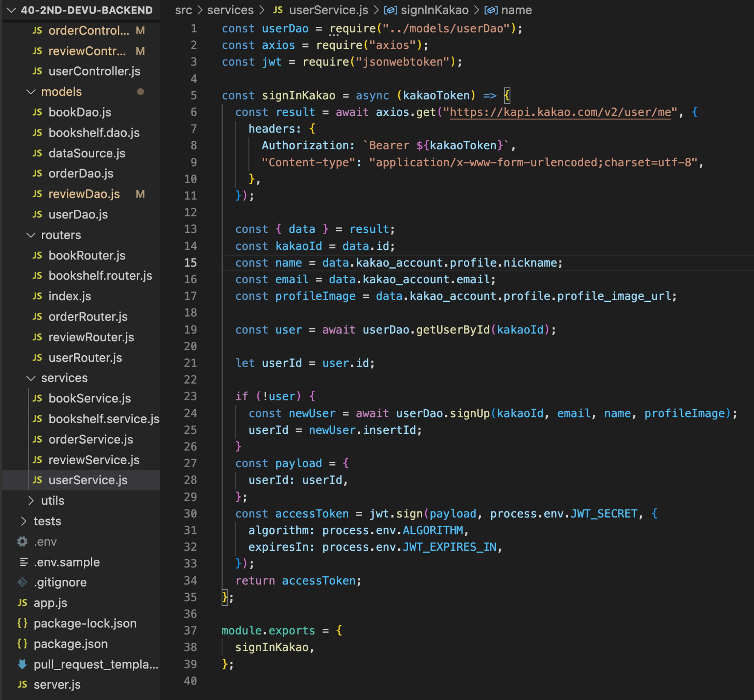This screenshot has width=754, height=700.
Task: Click the services breadcrumb segment
Action: tap(230, 10)
